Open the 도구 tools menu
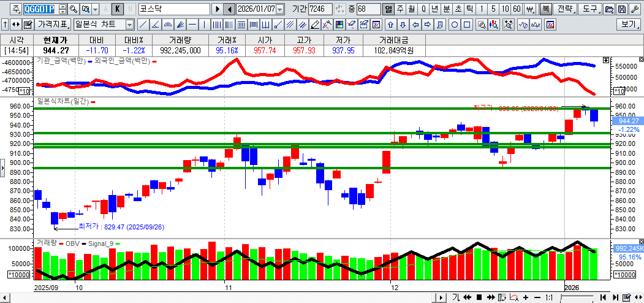The width and height of the screenshot is (644, 303). (589, 9)
